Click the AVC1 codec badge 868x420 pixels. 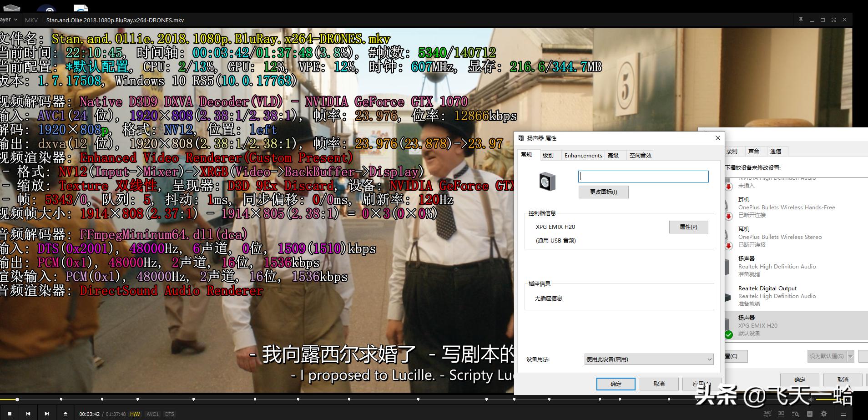point(153,414)
